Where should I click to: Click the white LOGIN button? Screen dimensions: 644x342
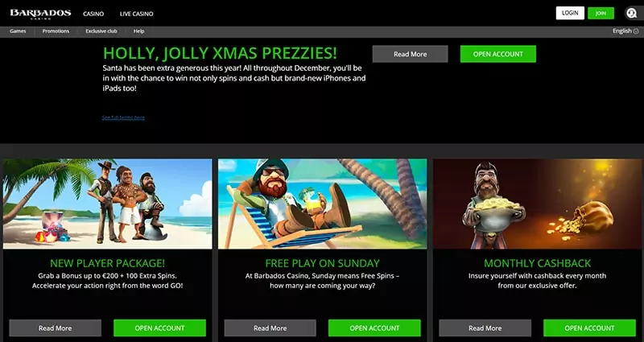tap(570, 13)
